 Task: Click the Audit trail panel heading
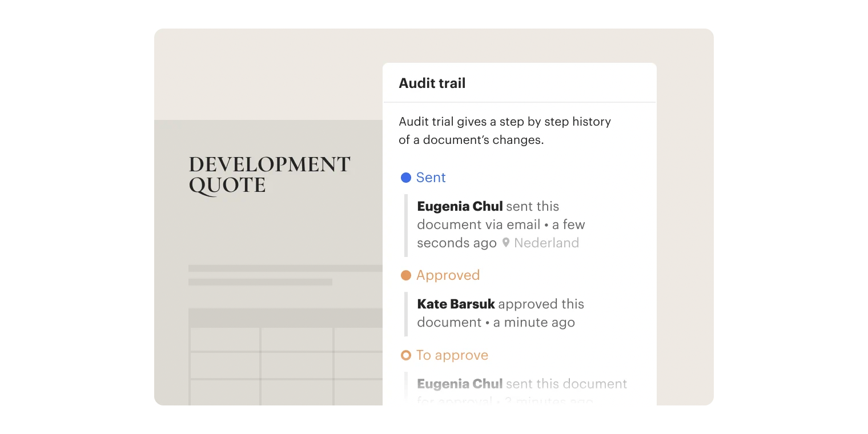coord(432,83)
